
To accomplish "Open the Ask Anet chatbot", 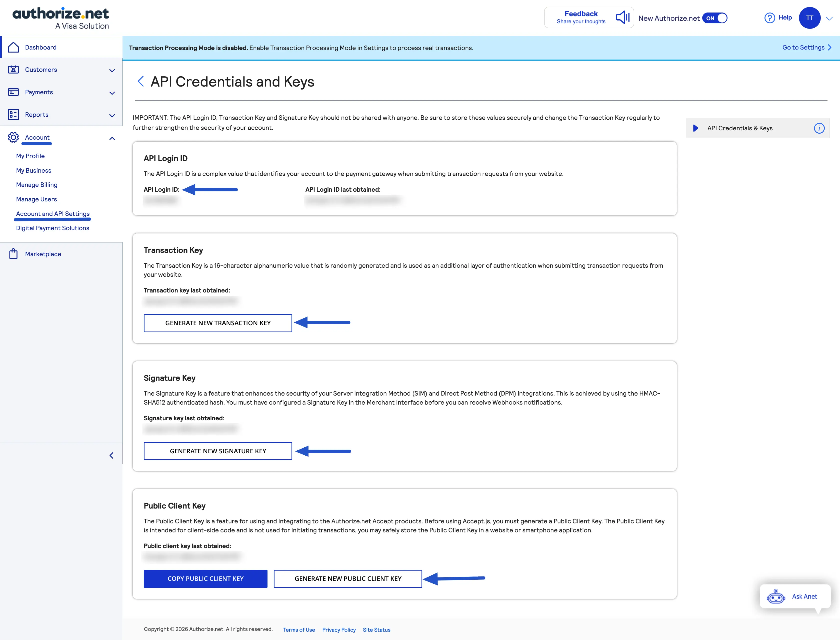I will pyautogui.click(x=795, y=596).
